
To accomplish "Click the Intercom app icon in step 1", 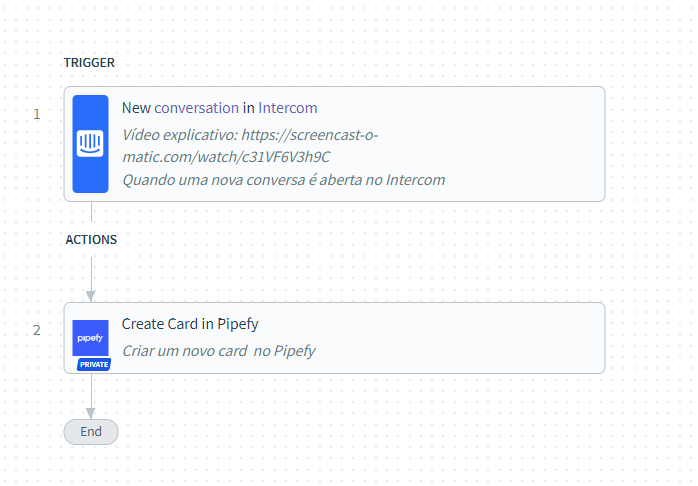I will pyautogui.click(x=90, y=144).
